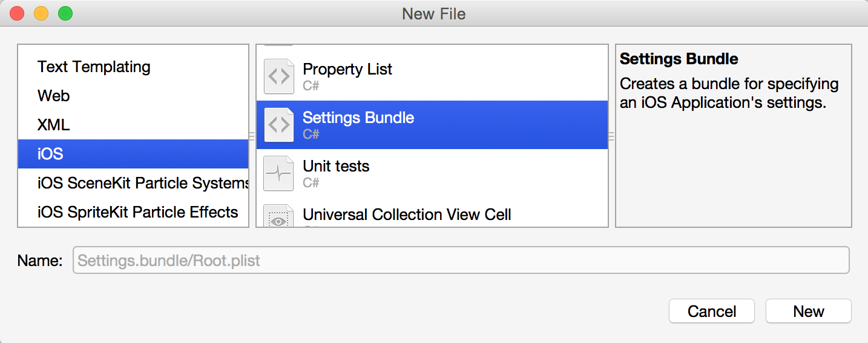This screenshot has width=868, height=343.
Task: Select the Unit tests template
Action: 336,167
